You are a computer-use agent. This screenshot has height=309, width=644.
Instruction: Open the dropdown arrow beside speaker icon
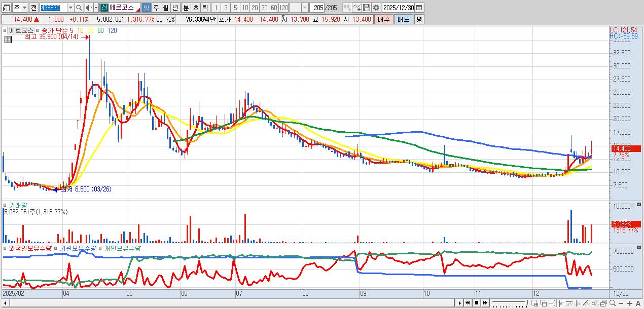pos(95,8)
